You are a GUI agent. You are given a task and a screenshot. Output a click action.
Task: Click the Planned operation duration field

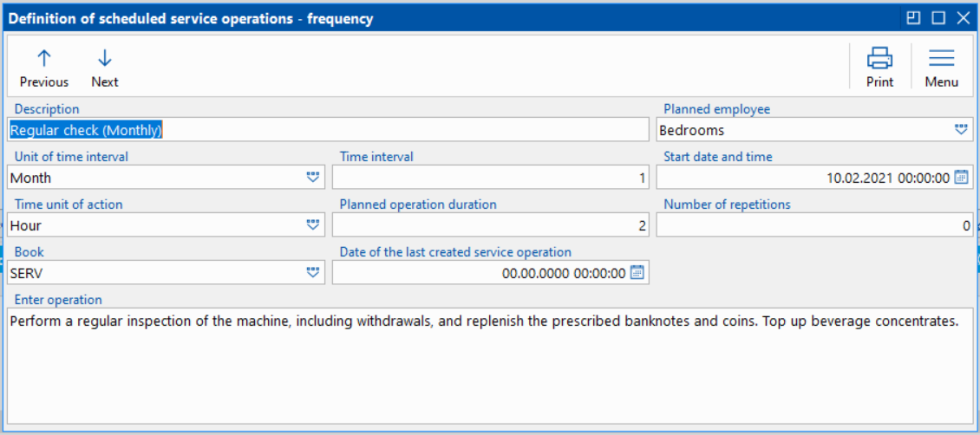coord(490,225)
